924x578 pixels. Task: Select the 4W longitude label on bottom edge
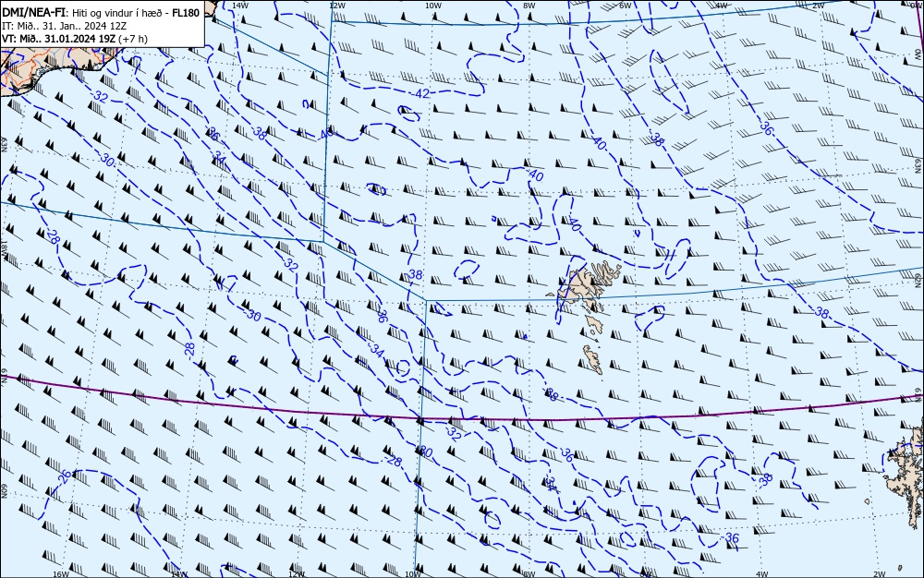click(761, 574)
